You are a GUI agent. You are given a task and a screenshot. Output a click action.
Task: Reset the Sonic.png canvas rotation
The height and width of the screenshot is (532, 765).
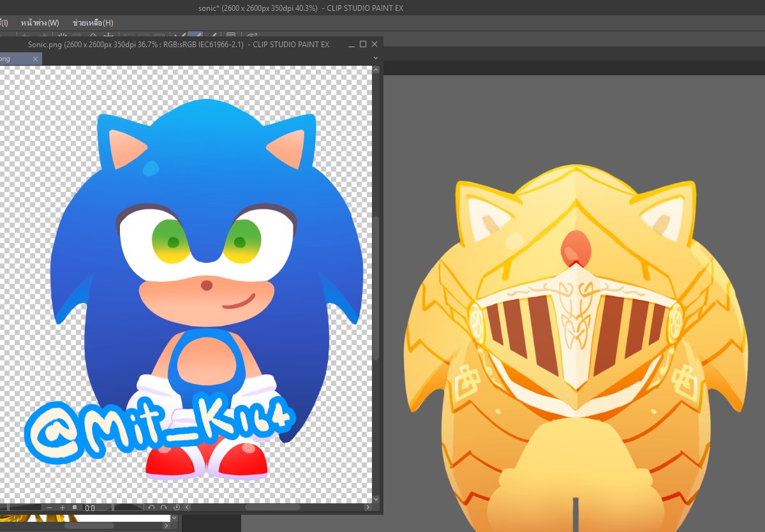(x=177, y=507)
